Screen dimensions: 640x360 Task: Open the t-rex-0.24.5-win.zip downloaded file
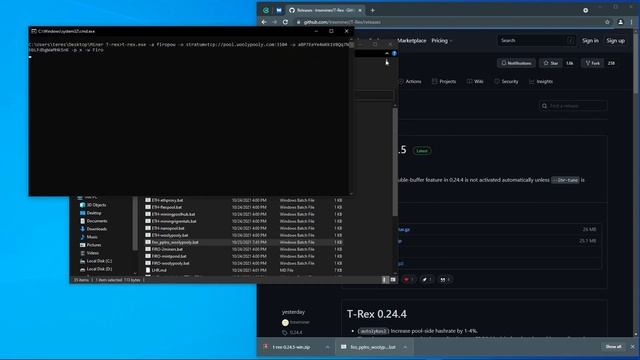point(291,347)
